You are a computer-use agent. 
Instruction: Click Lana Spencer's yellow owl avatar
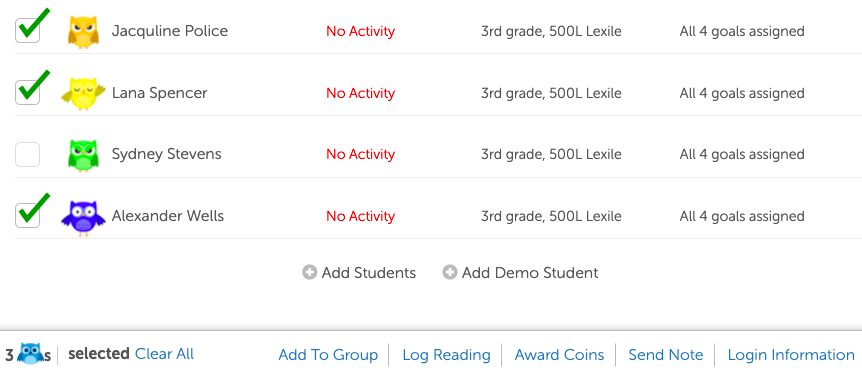[83, 93]
